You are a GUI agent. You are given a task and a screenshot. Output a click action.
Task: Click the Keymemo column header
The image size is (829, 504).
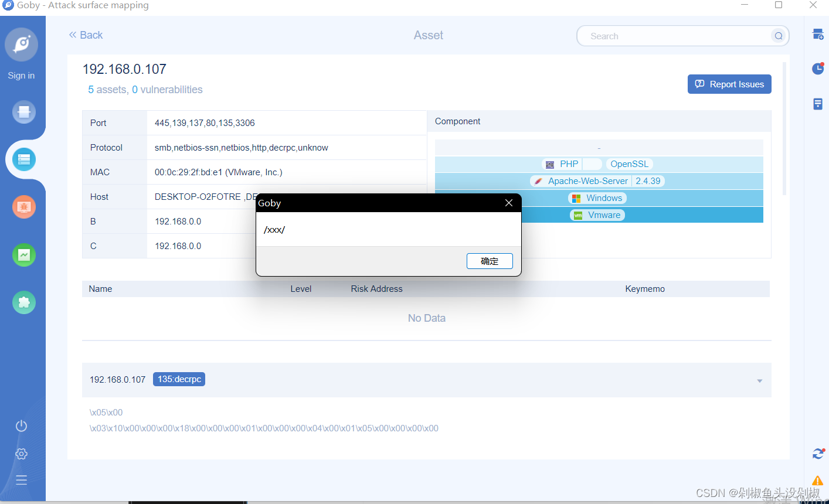(x=645, y=289)
